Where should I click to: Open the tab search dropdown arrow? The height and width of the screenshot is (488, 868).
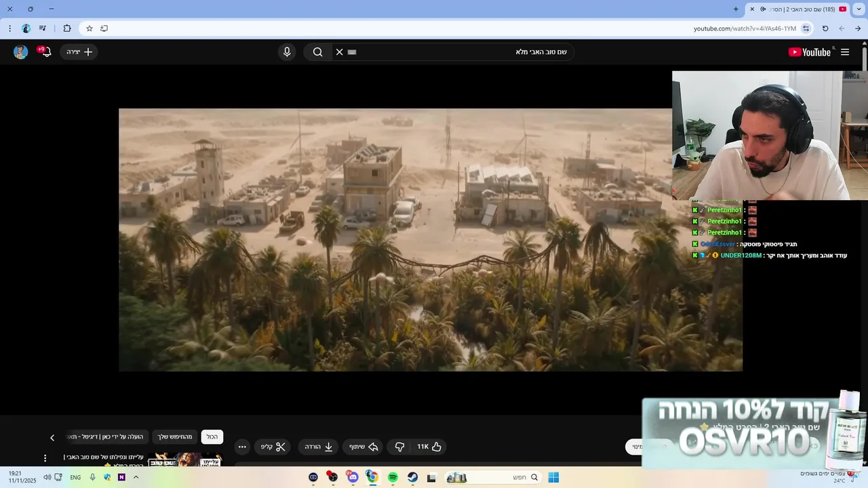(859, 9)
